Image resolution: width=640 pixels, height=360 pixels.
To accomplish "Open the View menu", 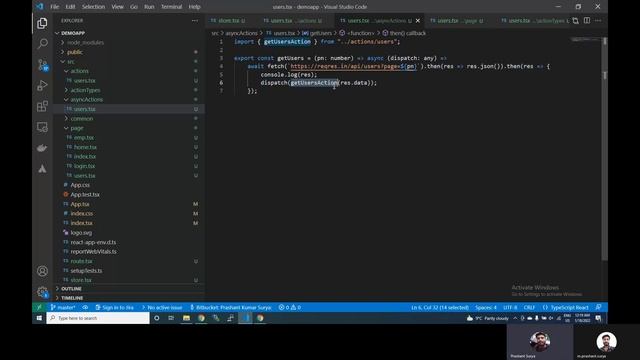I will pyautogui.click(x=118, y=7).
